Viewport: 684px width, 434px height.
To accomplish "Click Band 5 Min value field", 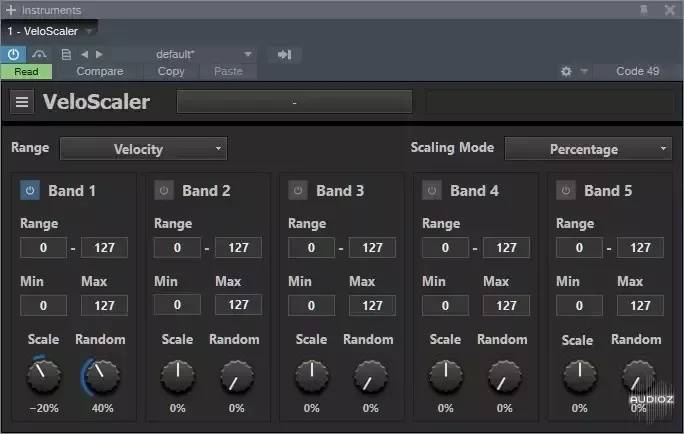I will coord(579,305).
